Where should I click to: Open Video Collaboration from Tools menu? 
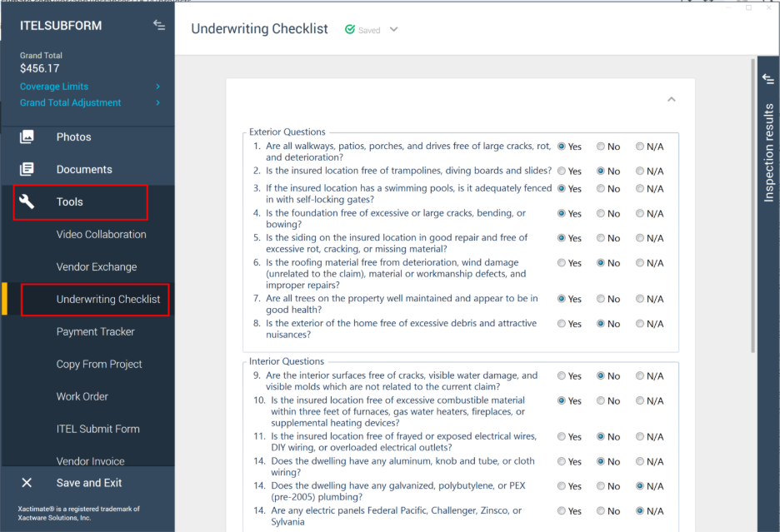click(101, 234)
